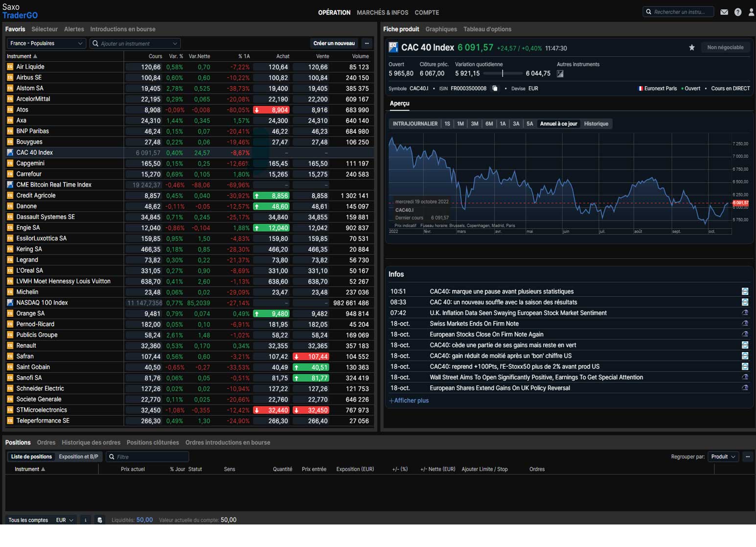
Task: Open source icon for Swiss Markets news row
Action: click(x=745, y=324)
